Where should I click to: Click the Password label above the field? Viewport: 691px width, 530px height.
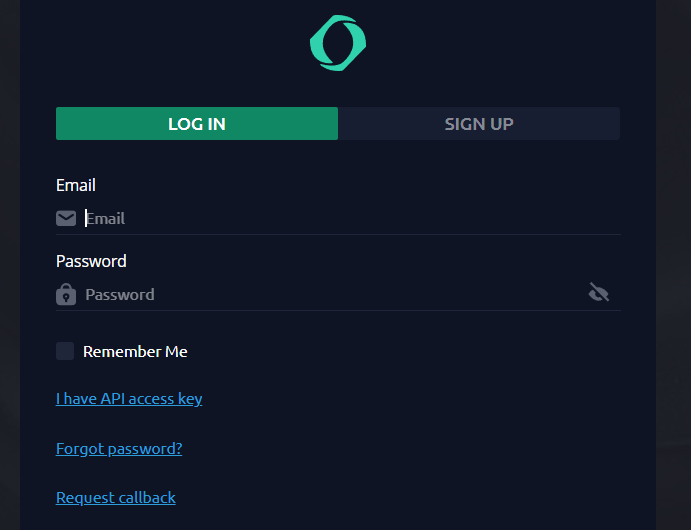click(x=91, y=261)
